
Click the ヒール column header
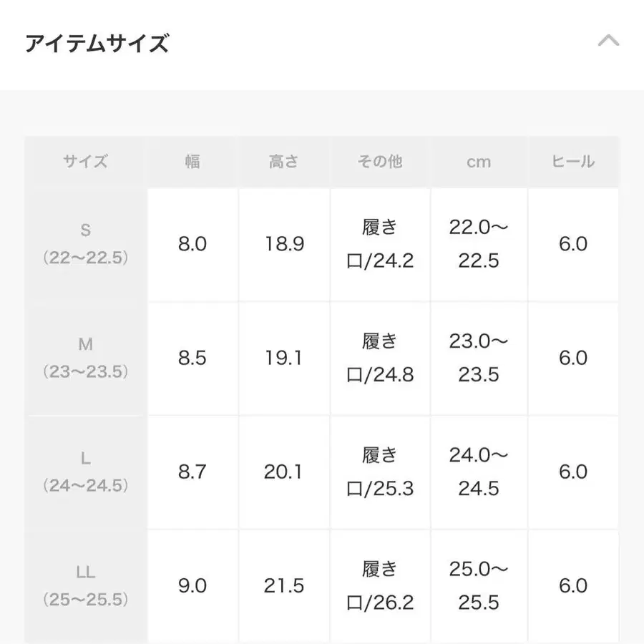tap(573, 162)
